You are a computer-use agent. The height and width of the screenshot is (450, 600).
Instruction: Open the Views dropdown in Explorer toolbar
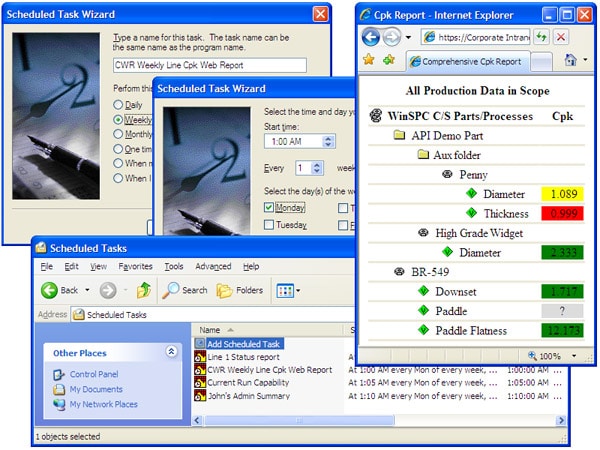click(x=287, y=290)
